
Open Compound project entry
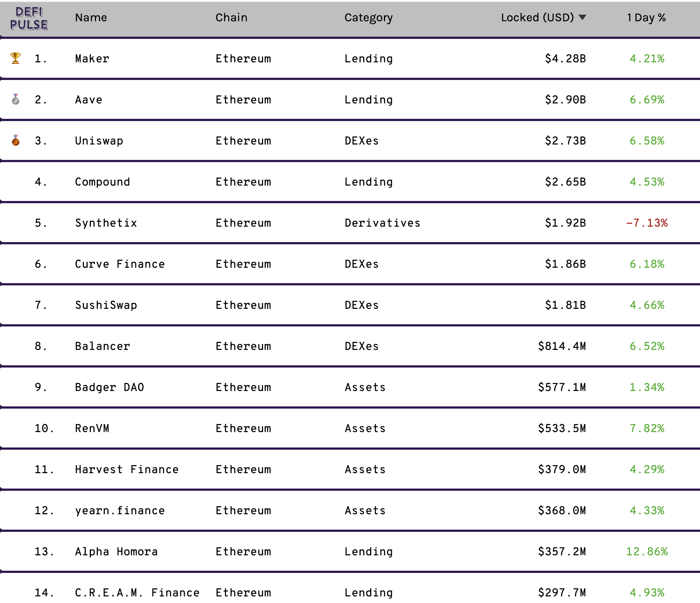pyautogui.click(x=102, y=182)
